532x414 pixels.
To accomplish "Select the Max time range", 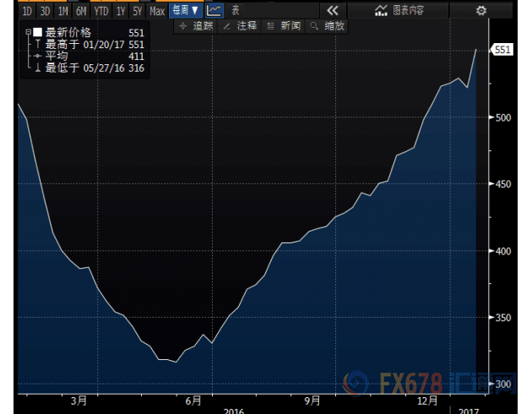I will coord(157,11).
